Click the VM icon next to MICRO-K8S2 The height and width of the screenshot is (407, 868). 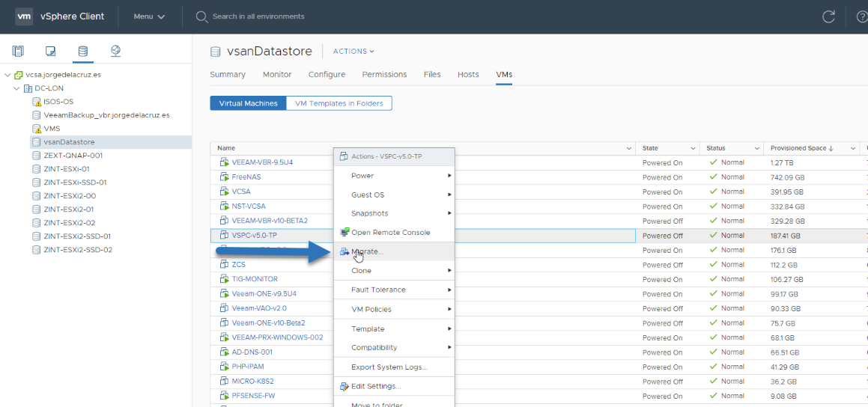pos(224,381)
